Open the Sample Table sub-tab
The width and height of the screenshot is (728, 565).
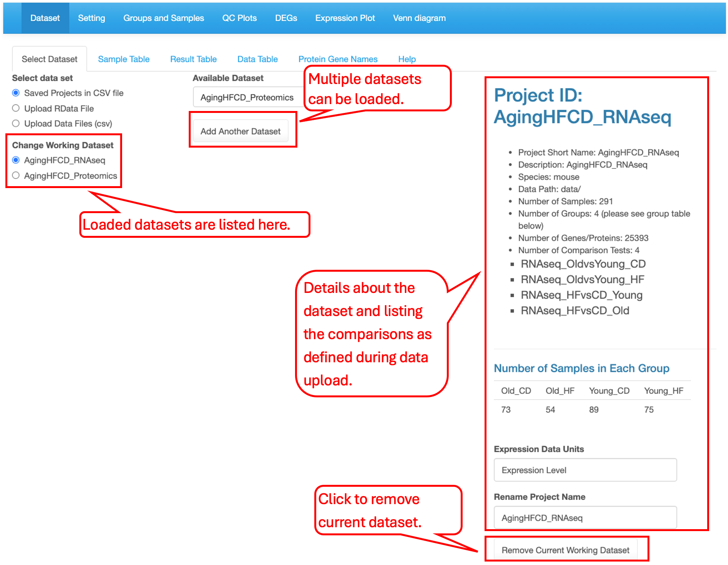(124, 59)
